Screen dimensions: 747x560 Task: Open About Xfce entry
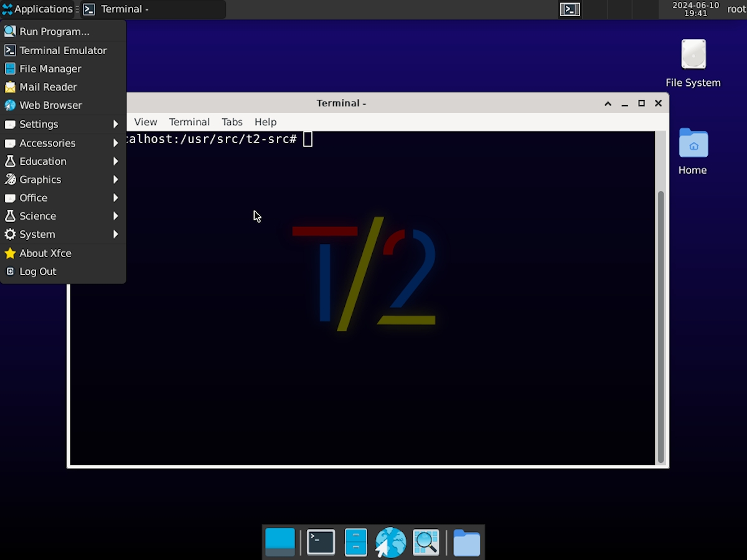pyautogui.click(x=63, y=253)
